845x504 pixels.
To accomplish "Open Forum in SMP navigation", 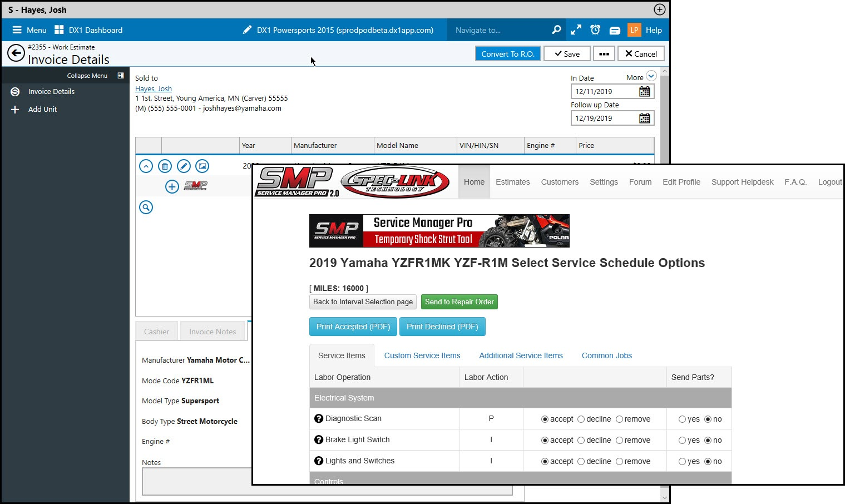I will point(640,182).
